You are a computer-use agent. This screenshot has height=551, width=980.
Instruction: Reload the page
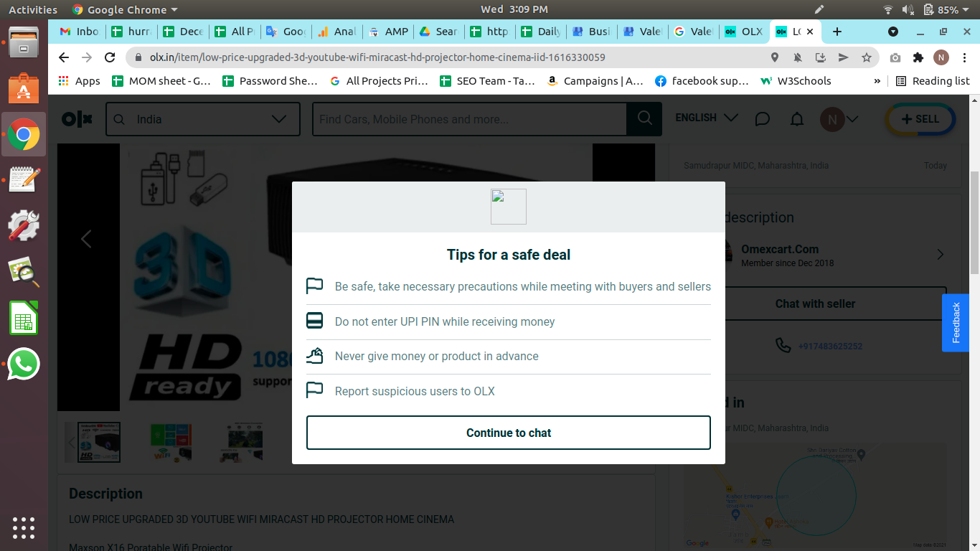(x=110, y=57)
